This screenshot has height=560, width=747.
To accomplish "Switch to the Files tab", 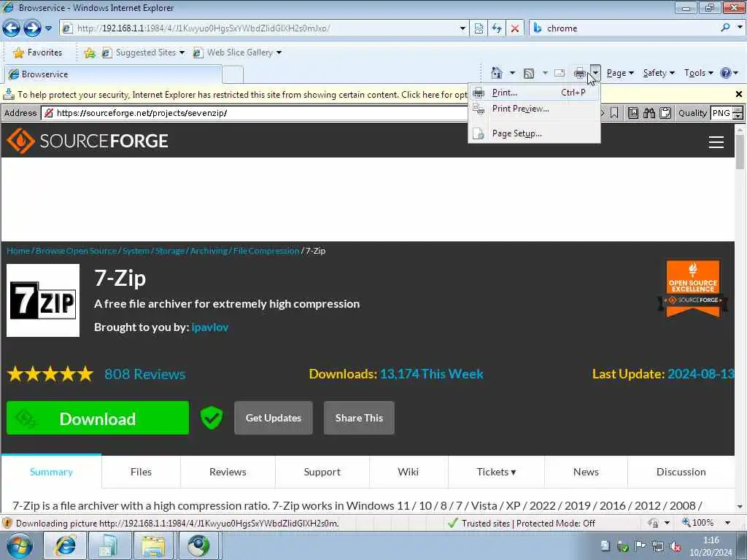I will (141, 472).
